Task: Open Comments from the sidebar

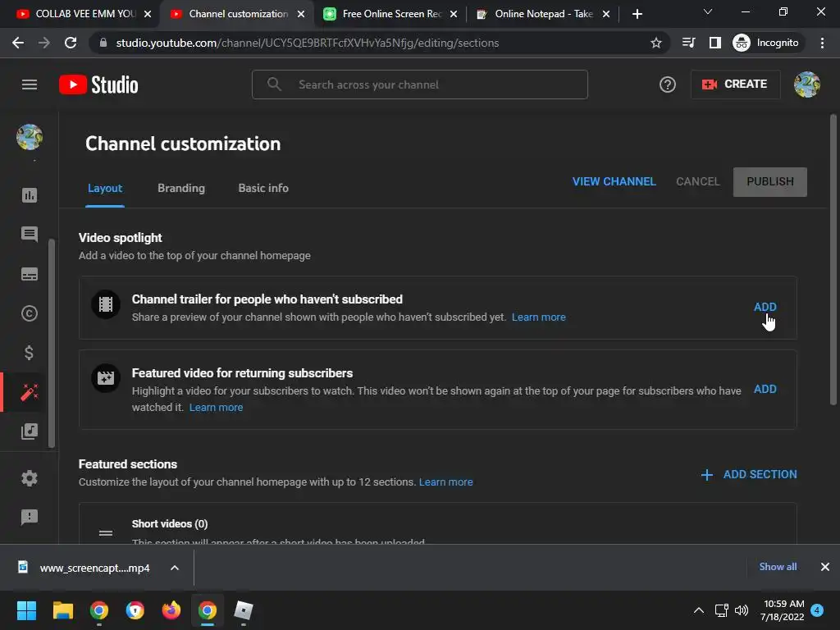Action: coord(30,234)
